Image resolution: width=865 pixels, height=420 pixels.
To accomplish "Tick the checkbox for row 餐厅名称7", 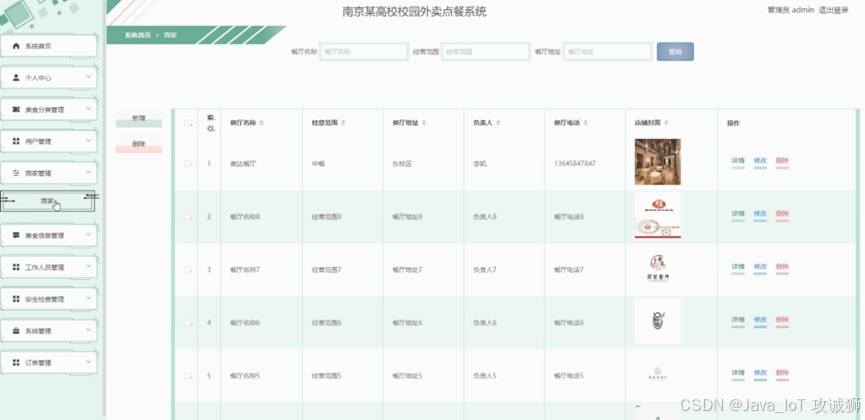I will click(187, 270).
